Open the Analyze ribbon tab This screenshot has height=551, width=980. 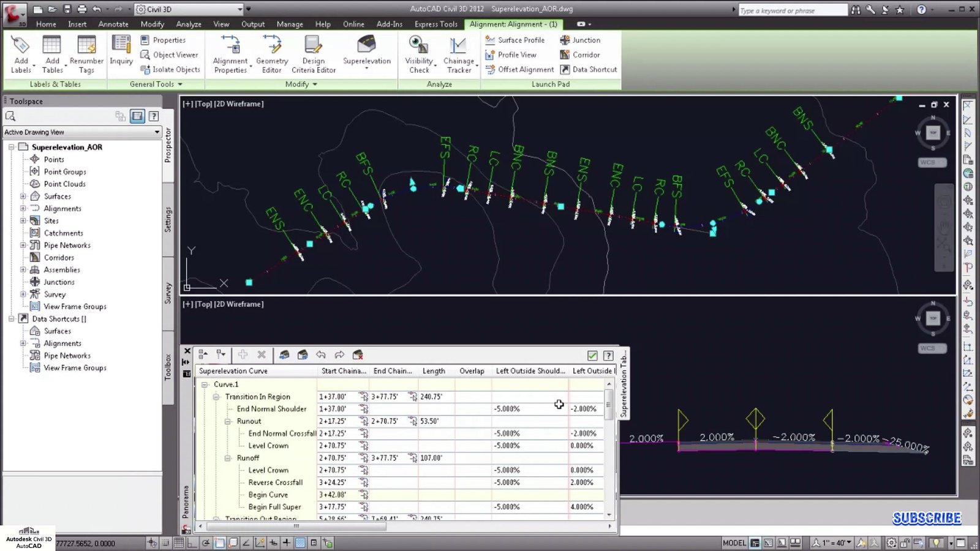[189, 24]
